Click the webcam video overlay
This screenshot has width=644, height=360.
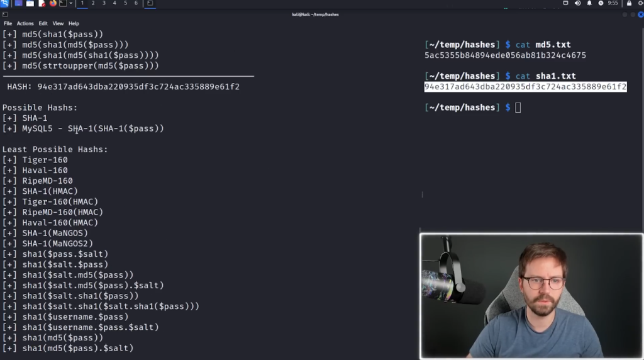pos(531,296)
